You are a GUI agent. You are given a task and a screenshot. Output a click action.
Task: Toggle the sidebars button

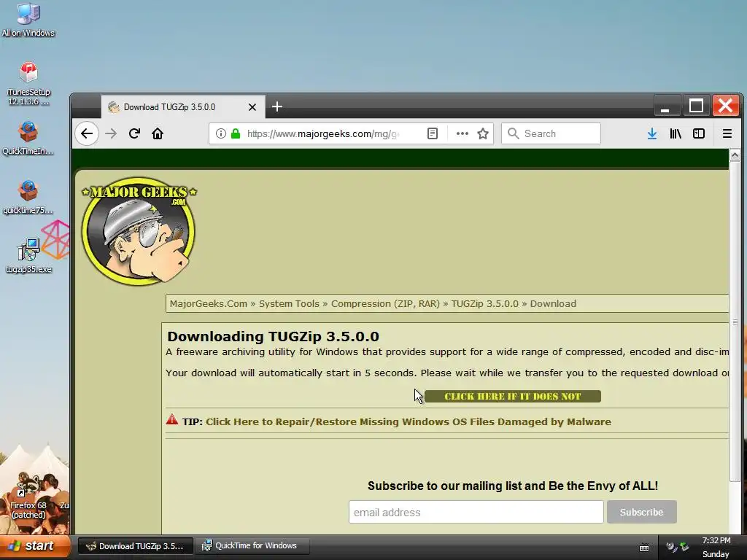pyautogui.click(x=699, y=134)
